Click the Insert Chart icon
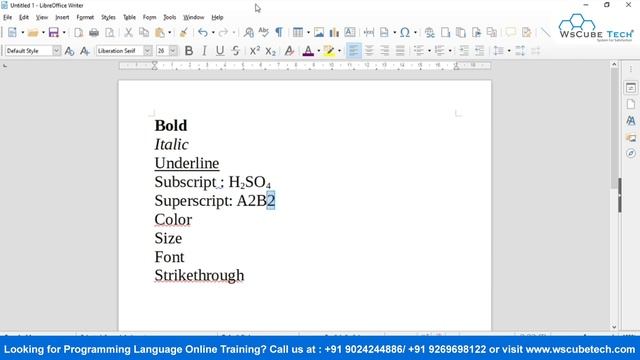Viewport: 640px width, 360px height. pos(334,33)
